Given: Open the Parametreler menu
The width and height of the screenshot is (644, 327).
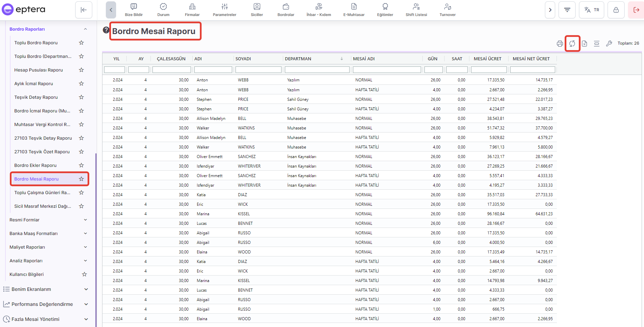Looking at the screenshot, I should click(224, 10).
